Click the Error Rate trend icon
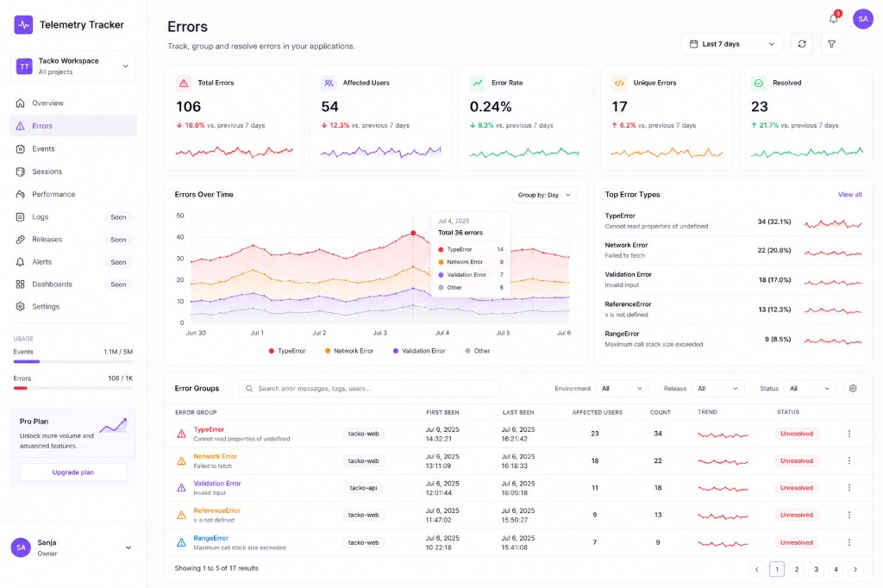The width and height of the screenshot is (883, 588). coord(478,83)
